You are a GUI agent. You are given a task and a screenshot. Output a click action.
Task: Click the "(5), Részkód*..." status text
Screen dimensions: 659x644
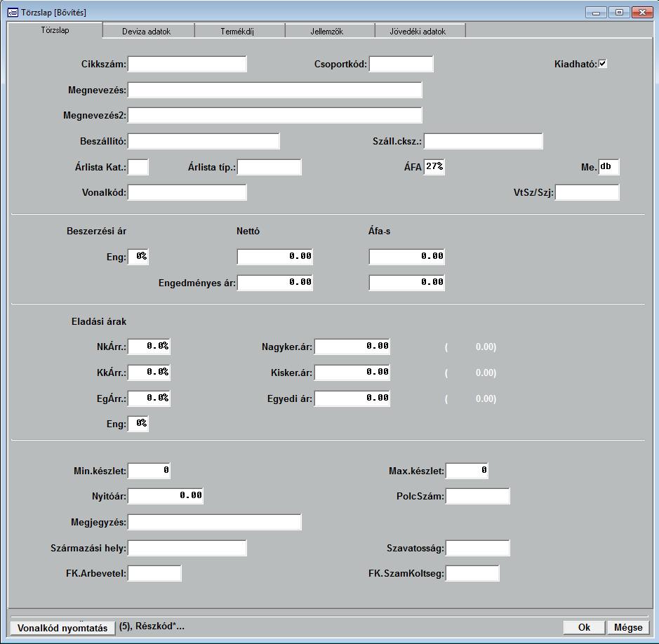click(152, 626)
